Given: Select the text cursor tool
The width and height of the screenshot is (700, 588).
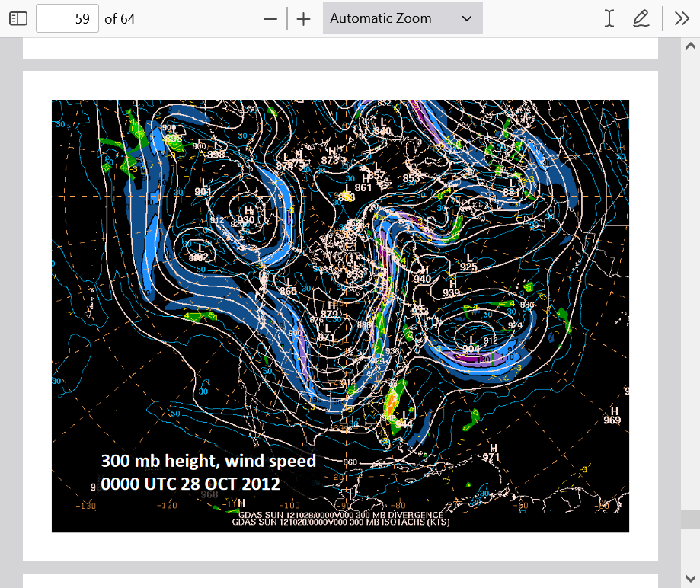Looking at the screenshot, I should [609, 19].
